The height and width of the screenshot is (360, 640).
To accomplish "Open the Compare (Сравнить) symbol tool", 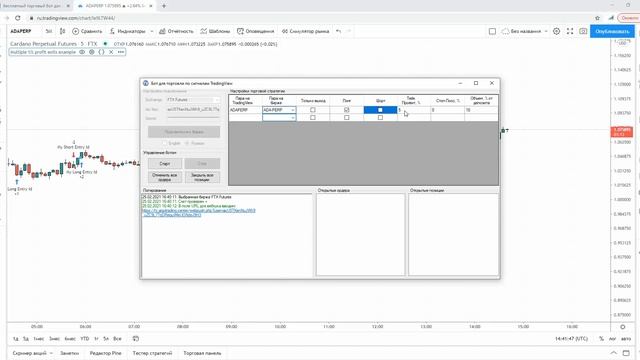I will (x=87, y=31).
